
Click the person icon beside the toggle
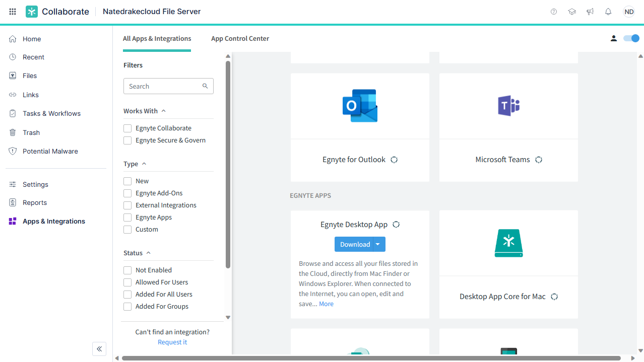click(x=613, y=38)
